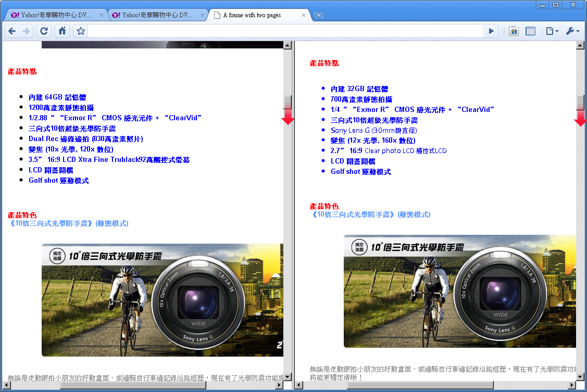The image size is (587, 392).
Task: Open the IE tab extension icon
Action: coord(514,31)
